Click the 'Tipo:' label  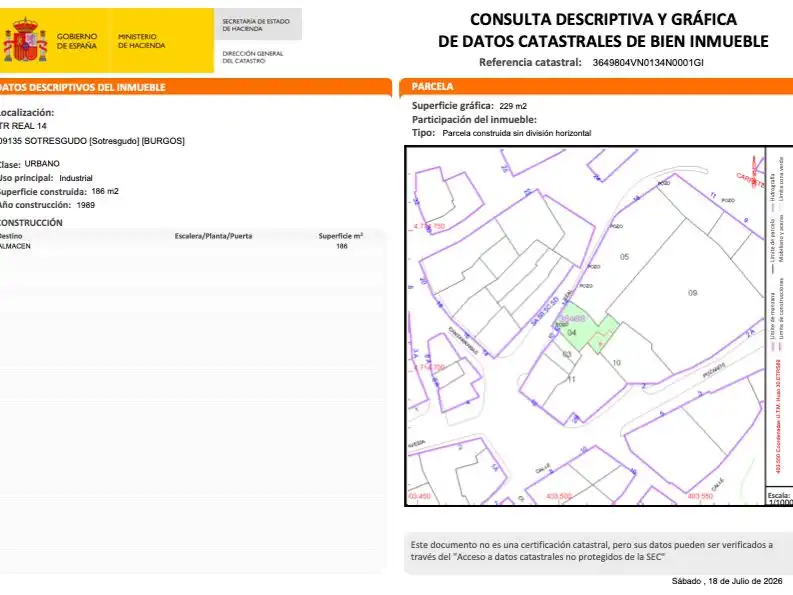(x=423, y=133)
